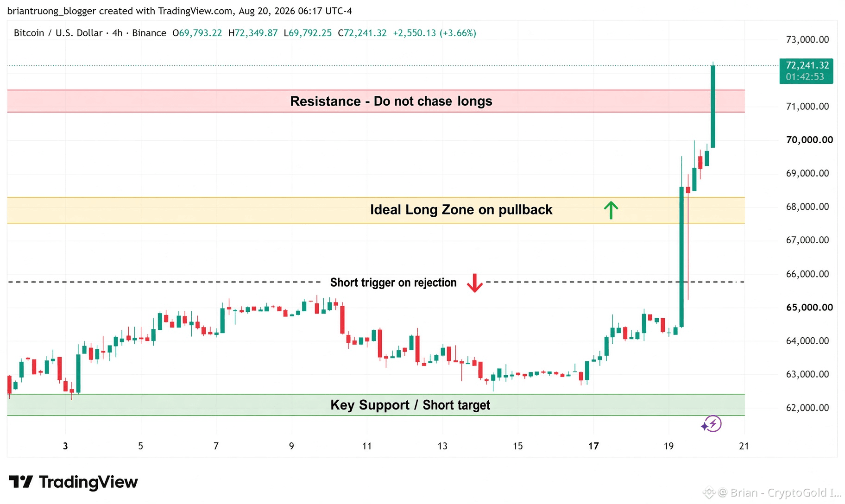The image size is (845, 504).
Task: Click the current price label 72,241.32
Action: tap(807, 65)
